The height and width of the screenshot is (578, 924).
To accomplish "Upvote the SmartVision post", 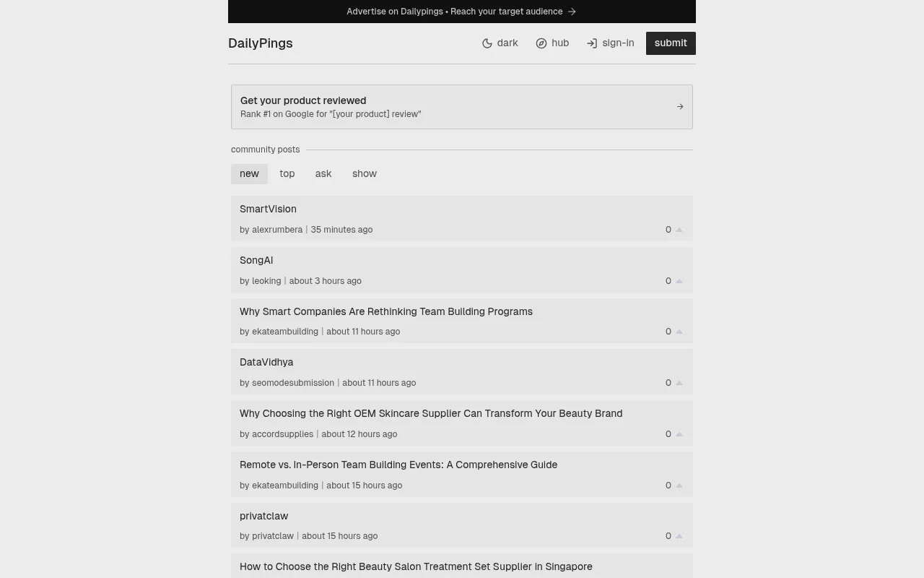I will point(679,229).
